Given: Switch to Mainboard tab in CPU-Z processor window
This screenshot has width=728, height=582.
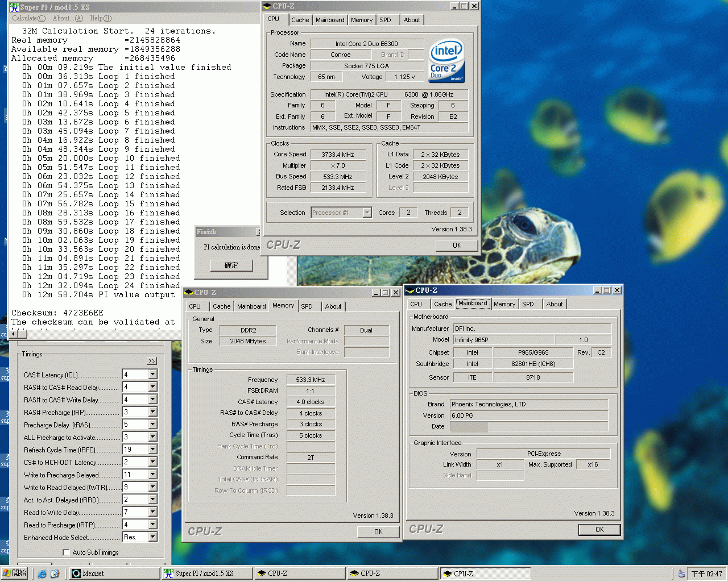Looking at the screenshot, I should [x=330, y=20].
